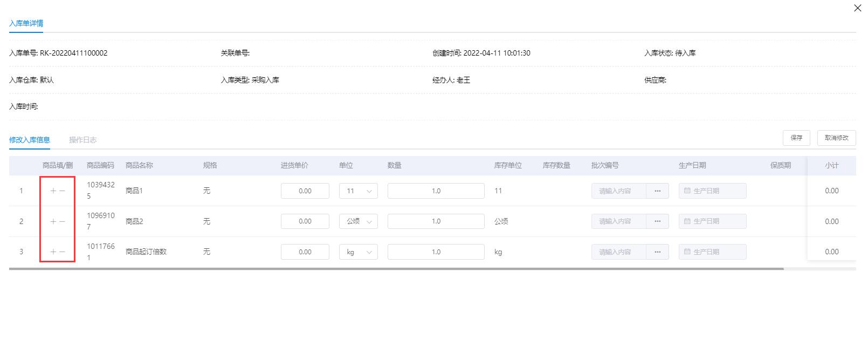868x352 pixels.
Task: Delete 商品起订倍数 row with minus icon
Action: pyautogui.click(x=63, y=252)
